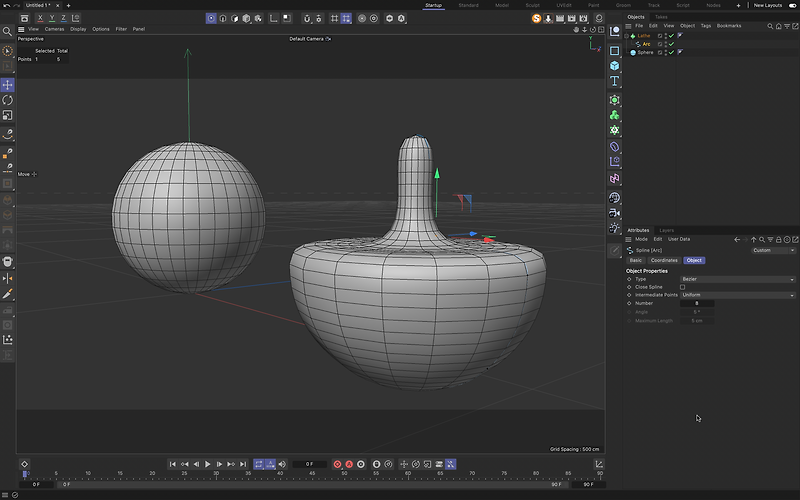800x500 pixels.
Task: Open Intermediate Points dropdown (Uniform)
Action: coord(737,295)
